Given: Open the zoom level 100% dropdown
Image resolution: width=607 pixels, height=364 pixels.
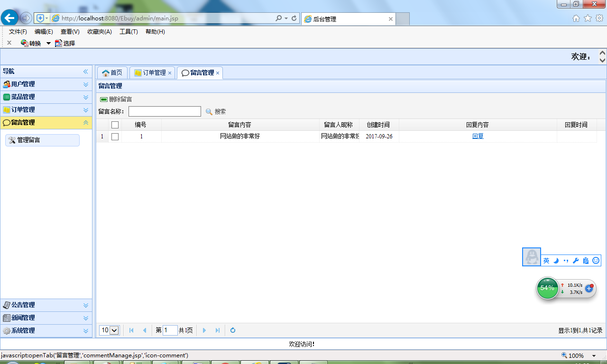Looking at the screenshot, I should [x=594, y=355].
